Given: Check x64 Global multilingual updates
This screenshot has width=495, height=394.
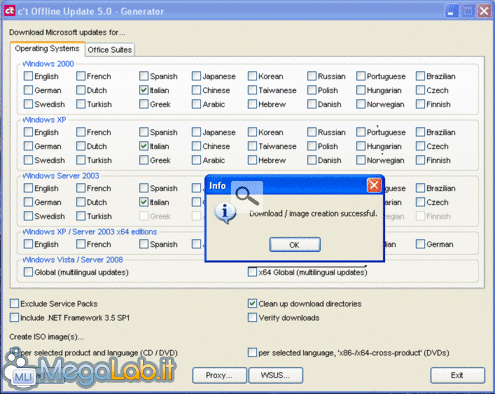Looking at the screenshot, I should coord(252,272).
